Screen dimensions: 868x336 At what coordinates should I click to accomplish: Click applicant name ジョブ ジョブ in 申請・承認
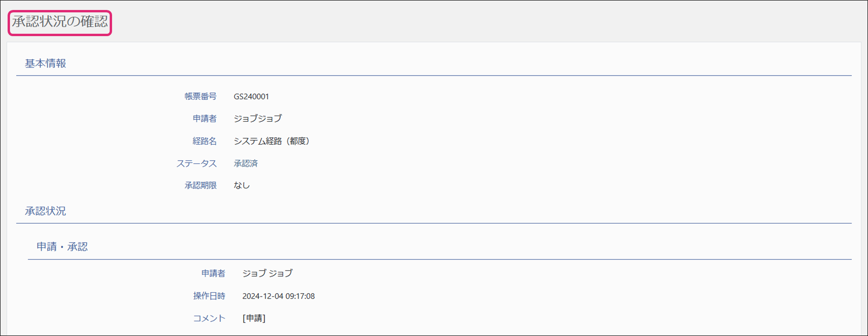point(267,273)
